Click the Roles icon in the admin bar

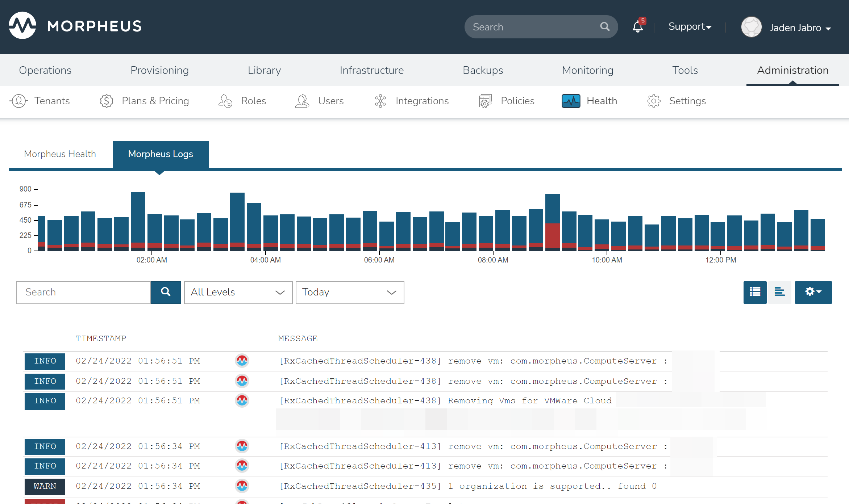coord(225,101)
